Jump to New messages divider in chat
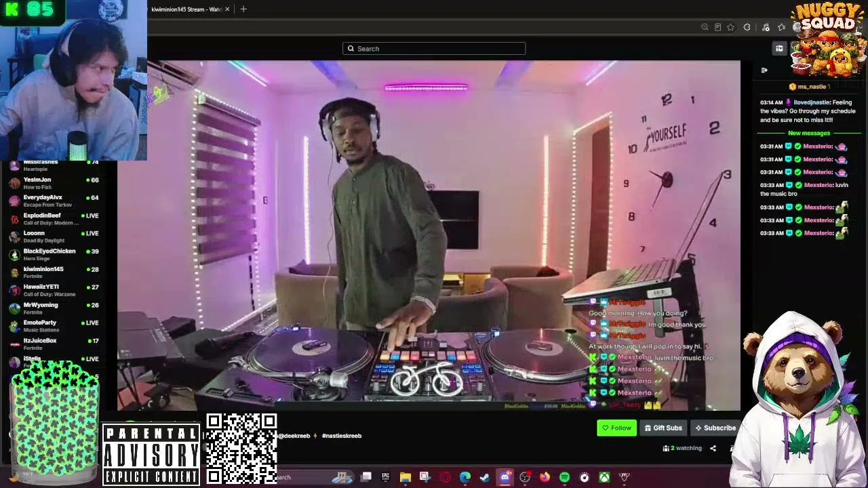The width and height of the screenshot is (868, 488). (x=809, y=134)
